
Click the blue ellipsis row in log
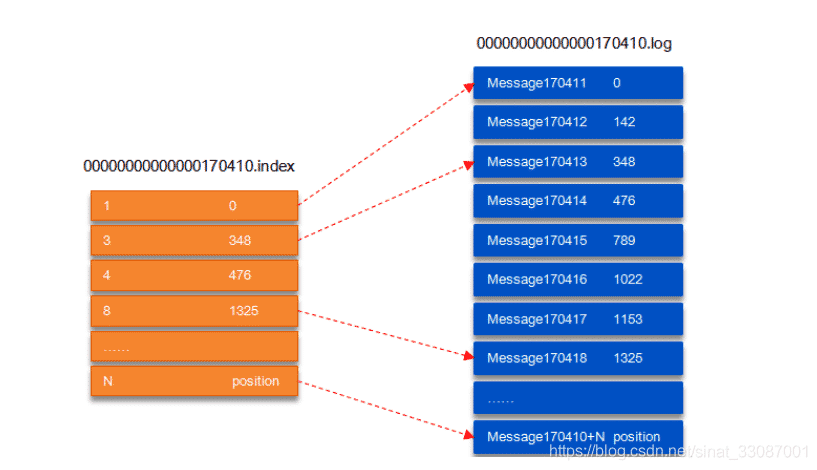(x=578, y=398)
